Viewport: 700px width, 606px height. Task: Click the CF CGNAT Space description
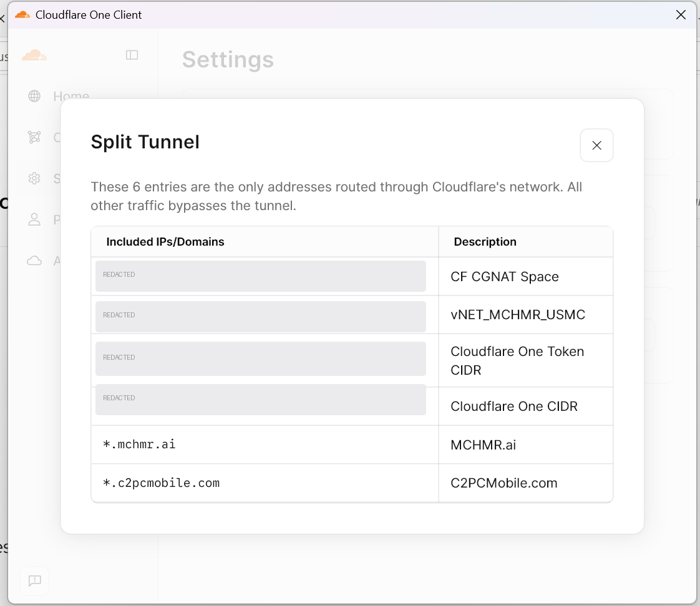click(505, 277)
